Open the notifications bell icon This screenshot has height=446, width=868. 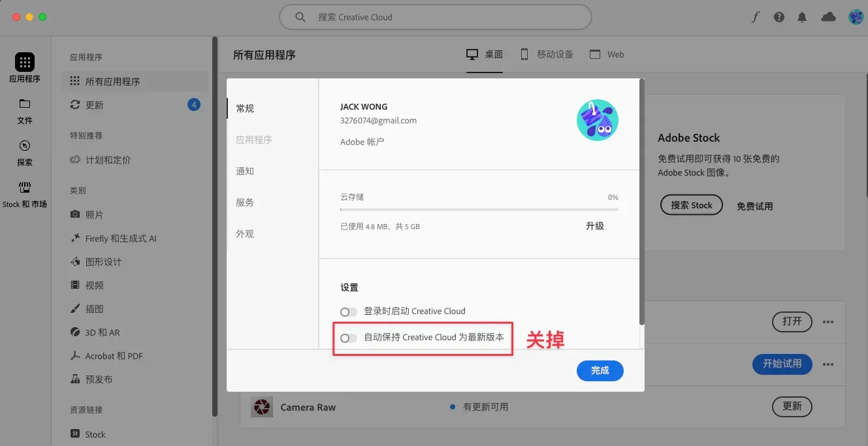click(802, 18)
